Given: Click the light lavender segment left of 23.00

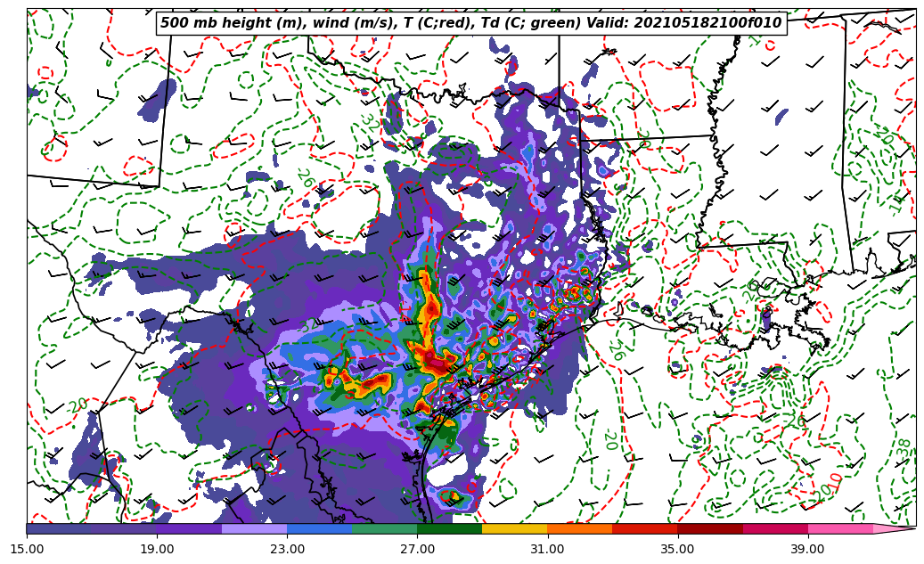Looking at the screenshot, I should coord(254,529).
